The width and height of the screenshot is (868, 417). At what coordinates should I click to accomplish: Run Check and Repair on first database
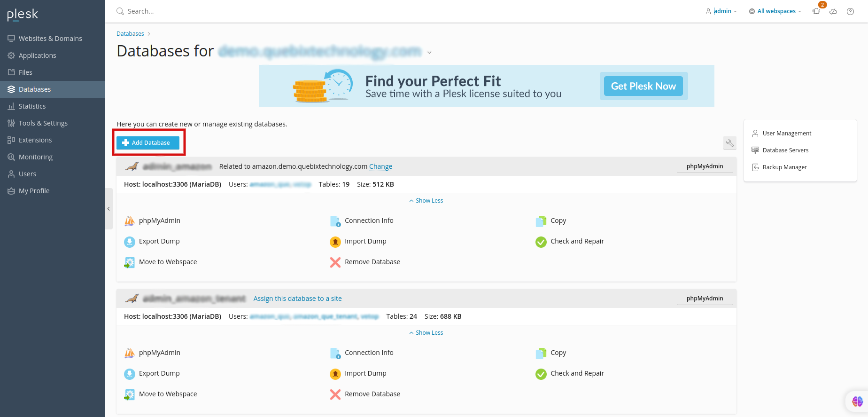[x=570, y=241]
